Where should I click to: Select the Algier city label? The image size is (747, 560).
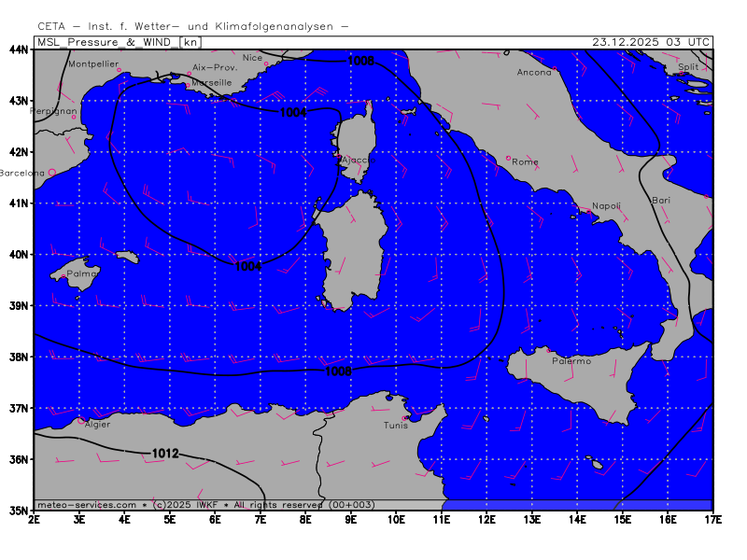tap(97, 424)
